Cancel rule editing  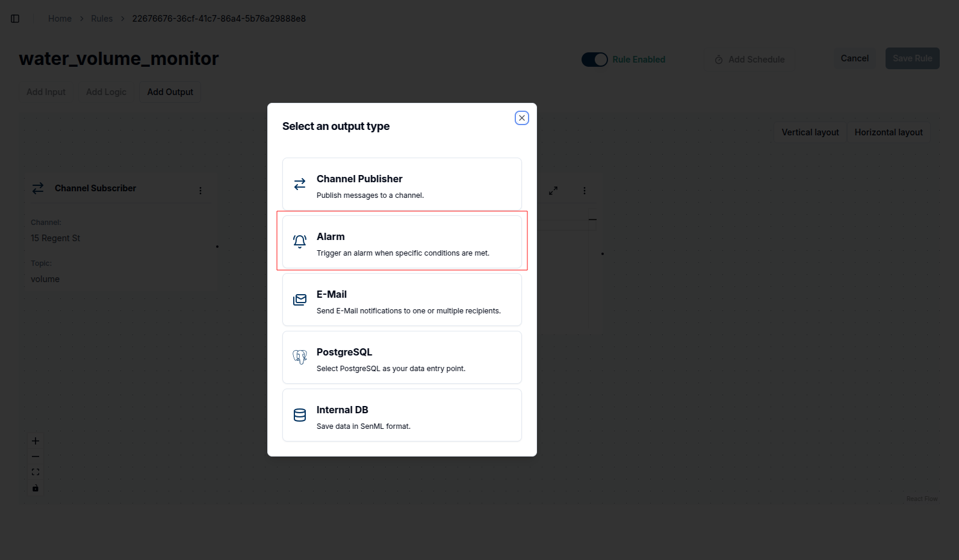pyautogui.click(x=855, y=58)
